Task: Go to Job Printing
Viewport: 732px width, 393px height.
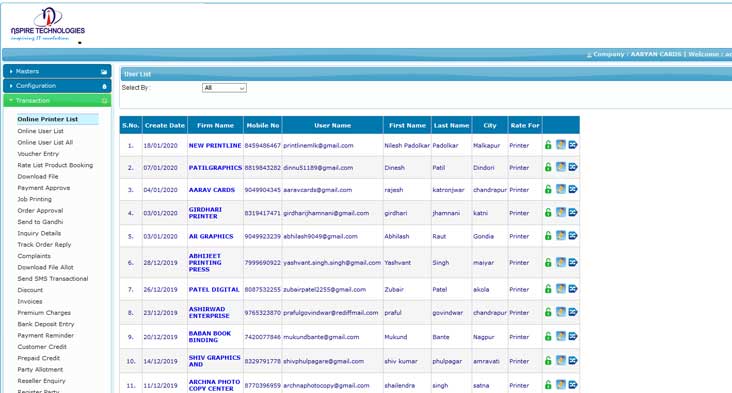Action: tap(35, 199)
